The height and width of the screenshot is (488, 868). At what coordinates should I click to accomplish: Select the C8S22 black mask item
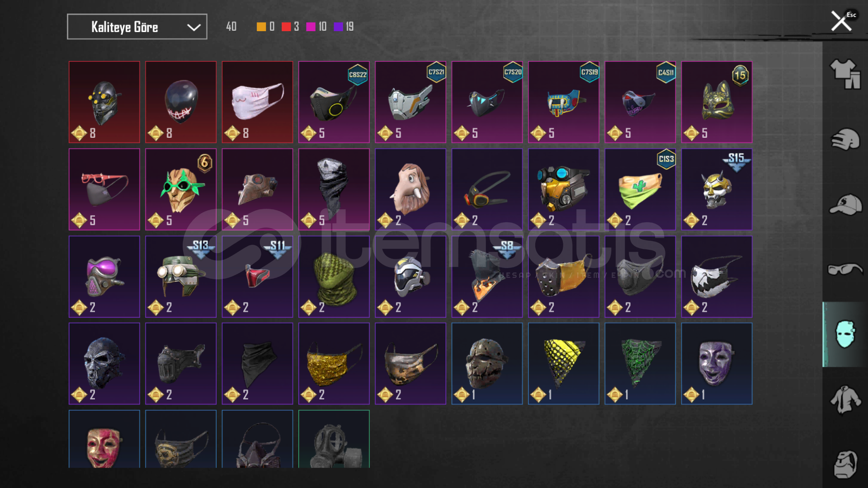334,102
